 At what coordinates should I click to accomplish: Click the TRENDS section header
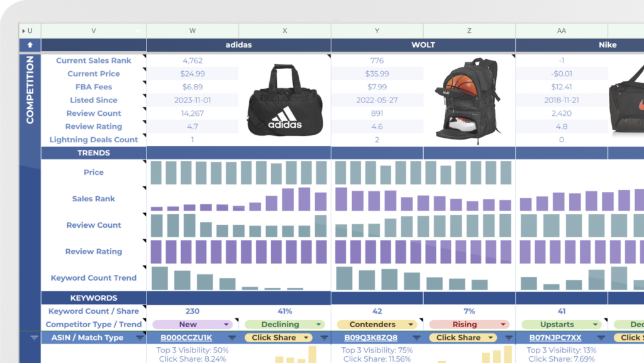point(94,153)
